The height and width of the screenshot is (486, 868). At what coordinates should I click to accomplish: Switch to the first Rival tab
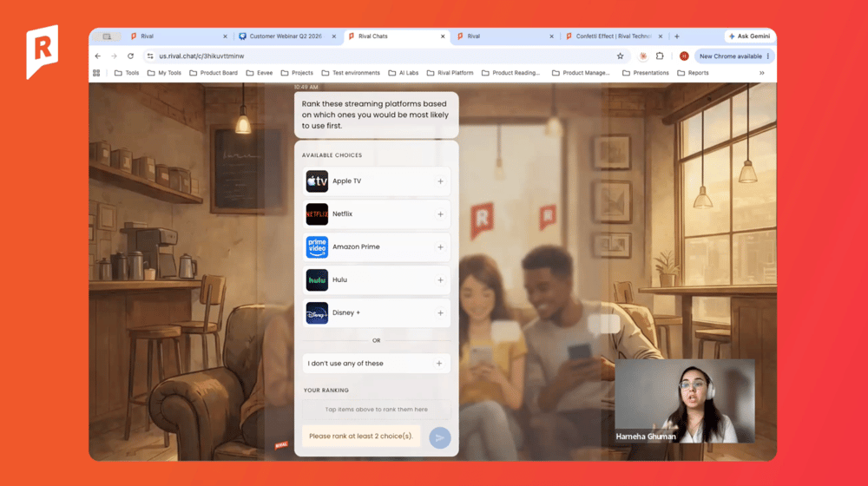pyautogui.click(x=178, y=36)
